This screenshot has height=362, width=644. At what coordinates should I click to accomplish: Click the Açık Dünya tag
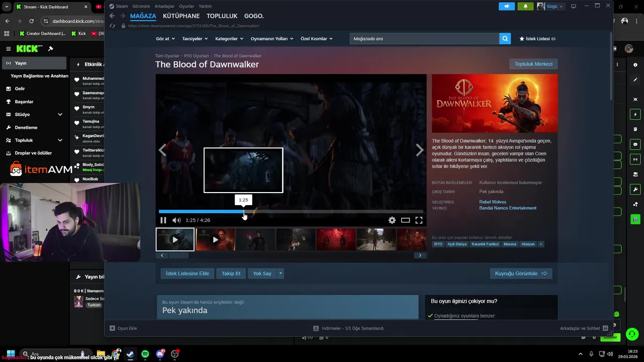coord(457,244)
